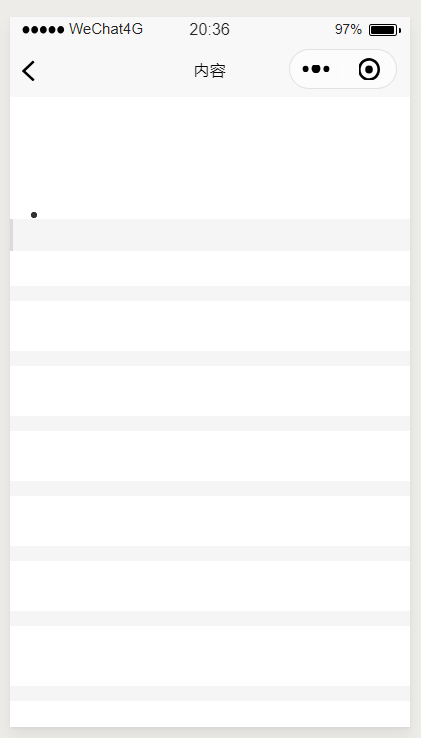This screenshot has height=738, width=421.
Task: Select the third empty white list row
Action: (210, 391)
